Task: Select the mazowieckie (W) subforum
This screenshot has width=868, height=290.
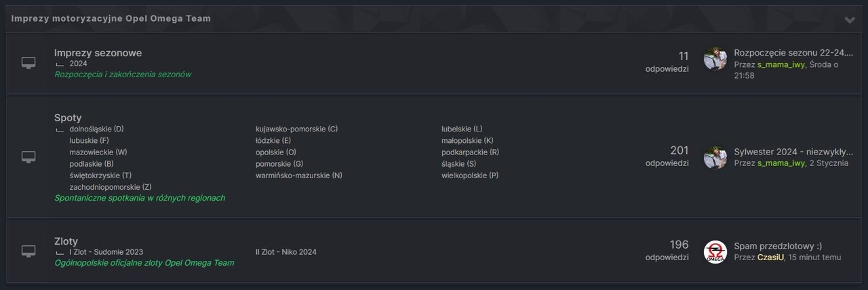Action: (x=98, y=152)
